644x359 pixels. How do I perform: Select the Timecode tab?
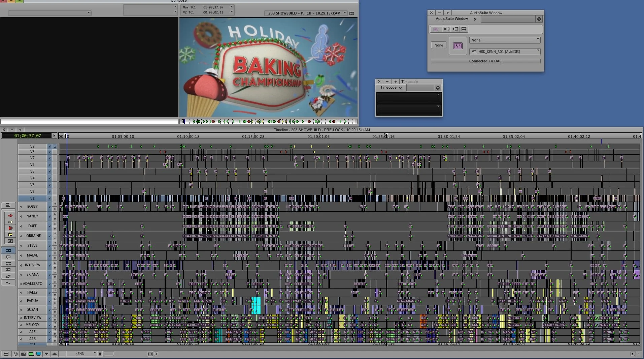(x=388, y=88)
